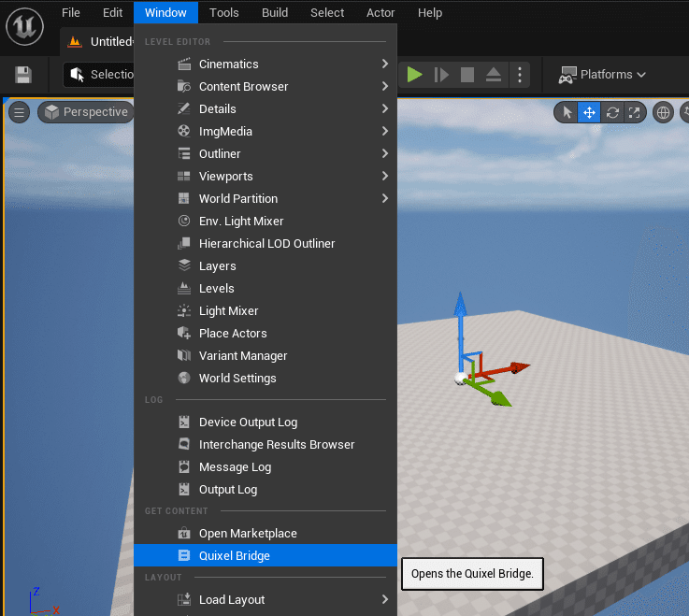Open the File menu
The image size is (689, 616).
click(71, 13)
